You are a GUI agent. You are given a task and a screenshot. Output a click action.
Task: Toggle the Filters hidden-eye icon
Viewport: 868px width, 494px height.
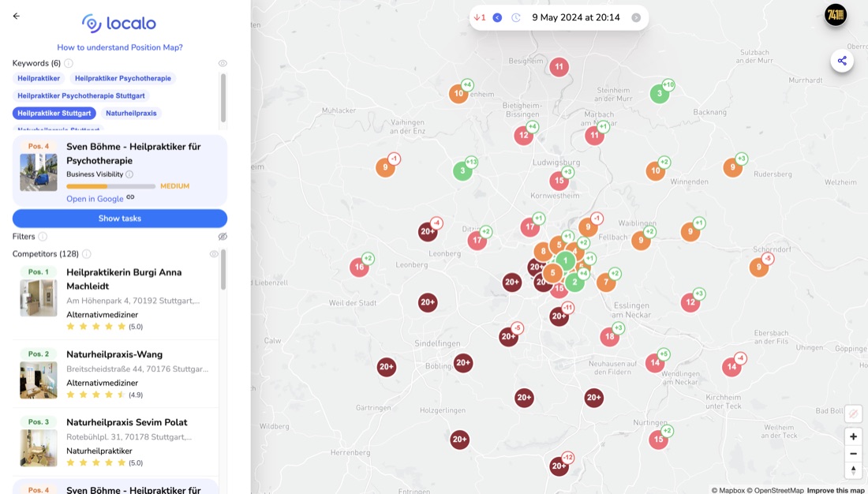[x=223, y=237]
